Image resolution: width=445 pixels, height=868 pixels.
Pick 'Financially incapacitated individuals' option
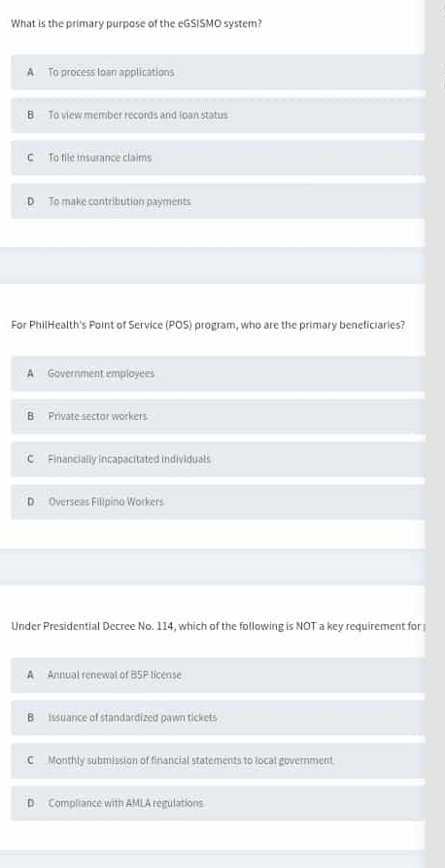(218, 459)
